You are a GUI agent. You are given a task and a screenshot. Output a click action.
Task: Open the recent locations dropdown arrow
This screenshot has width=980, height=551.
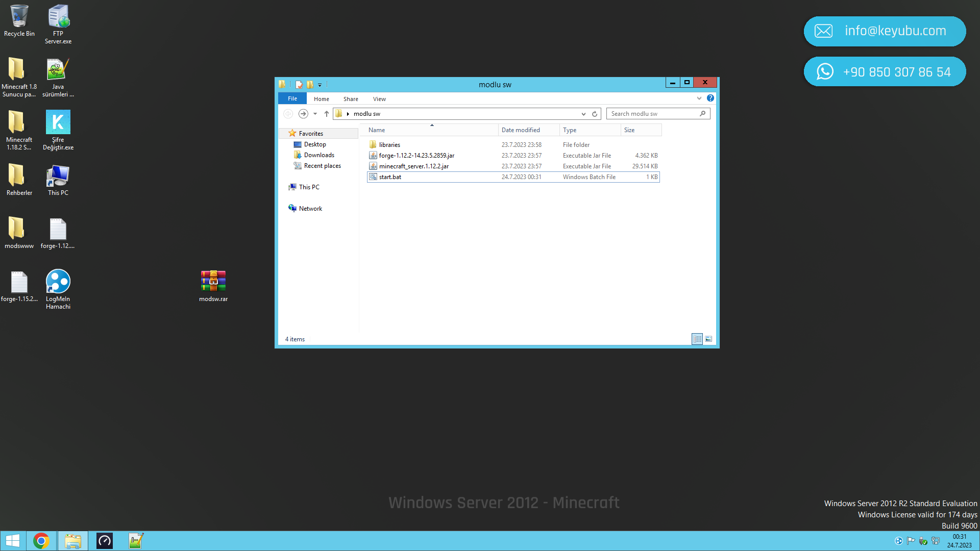coord(315,114)
